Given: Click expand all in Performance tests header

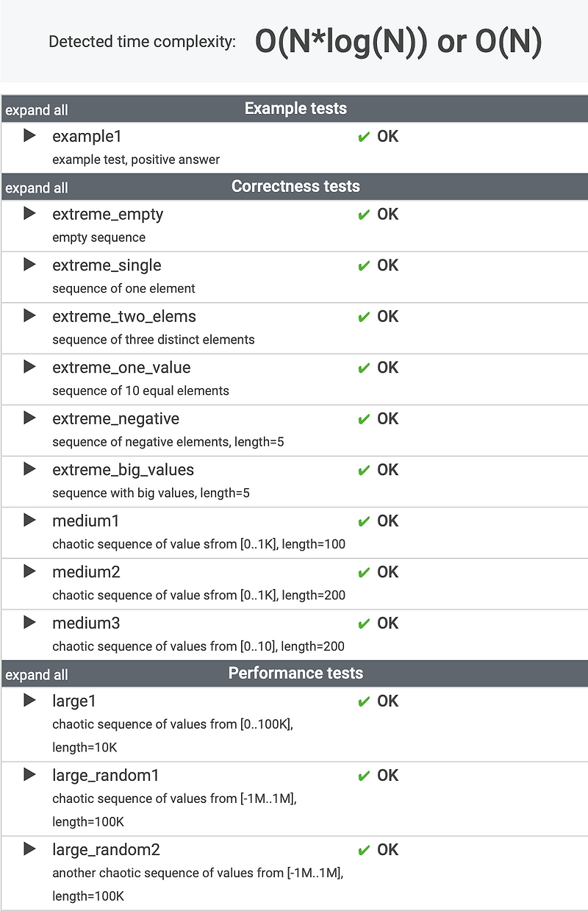Looking at the screenshot, I should tap(37, 675).
